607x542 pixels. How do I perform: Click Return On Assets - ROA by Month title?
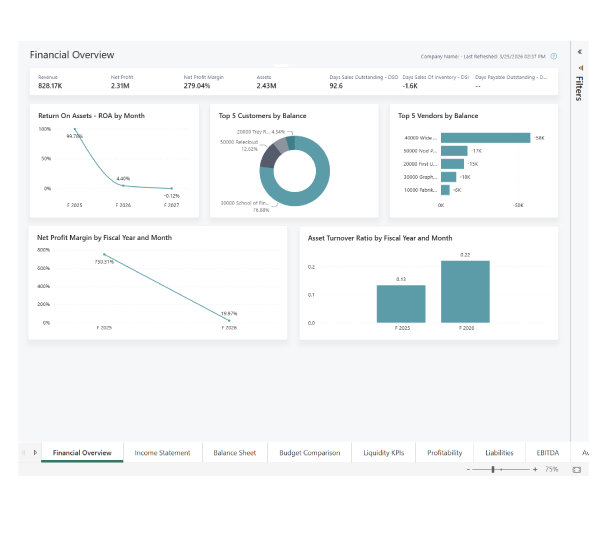click(91, 116)
